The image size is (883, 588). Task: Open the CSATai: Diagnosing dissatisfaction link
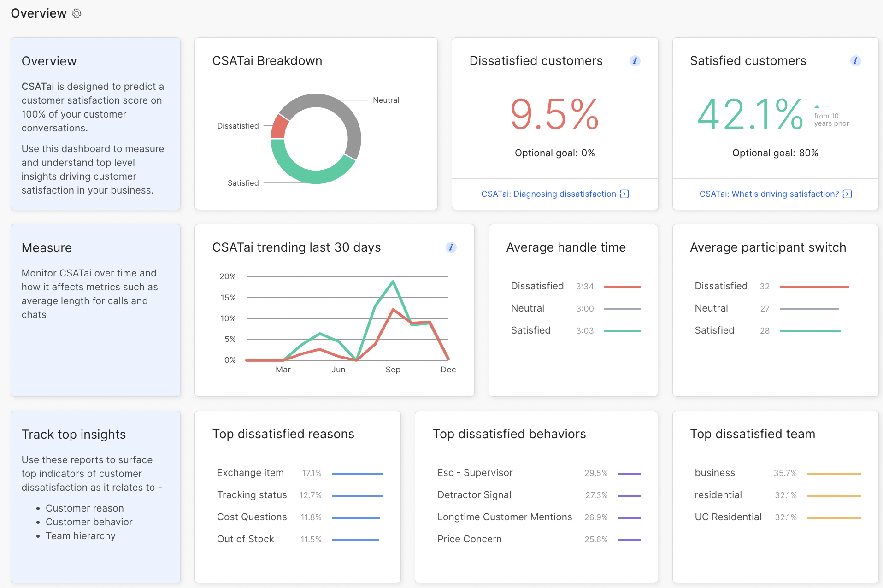point(548,194)
